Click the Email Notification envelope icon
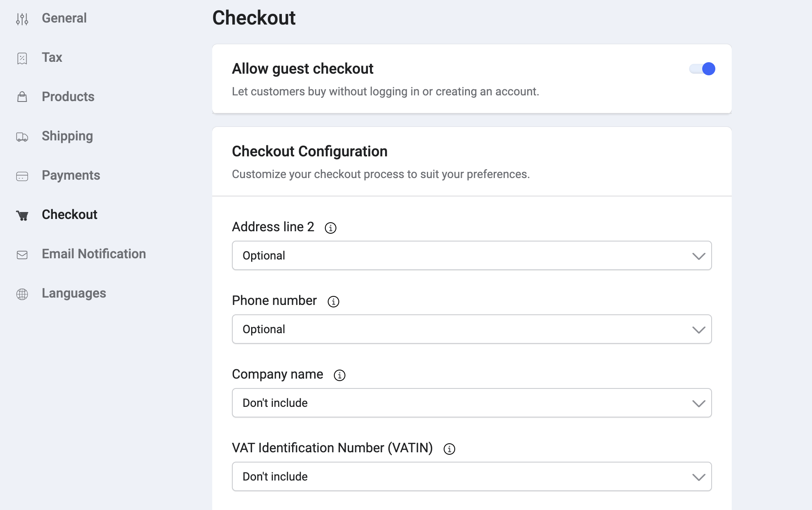This screenshot has height=510, width=812. [22, 255]
